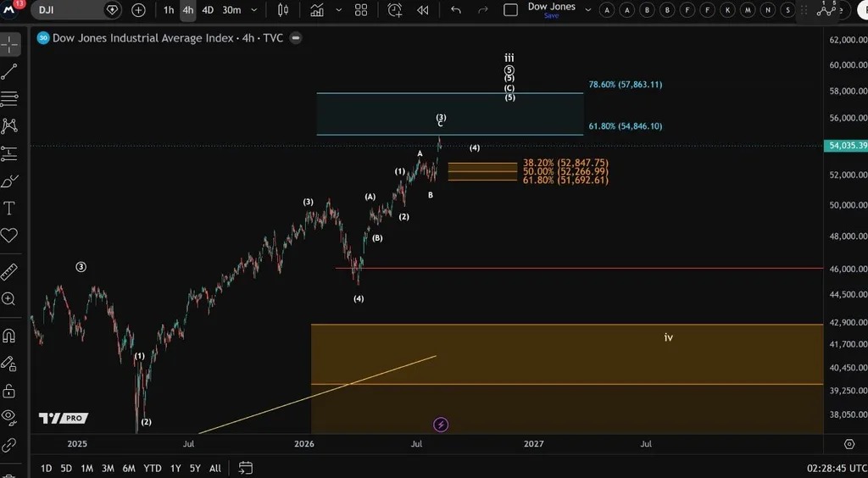Switch to the 1h interval
Image resolution: width=868 pixels, height=478 pixels.
tap(169, 10)
